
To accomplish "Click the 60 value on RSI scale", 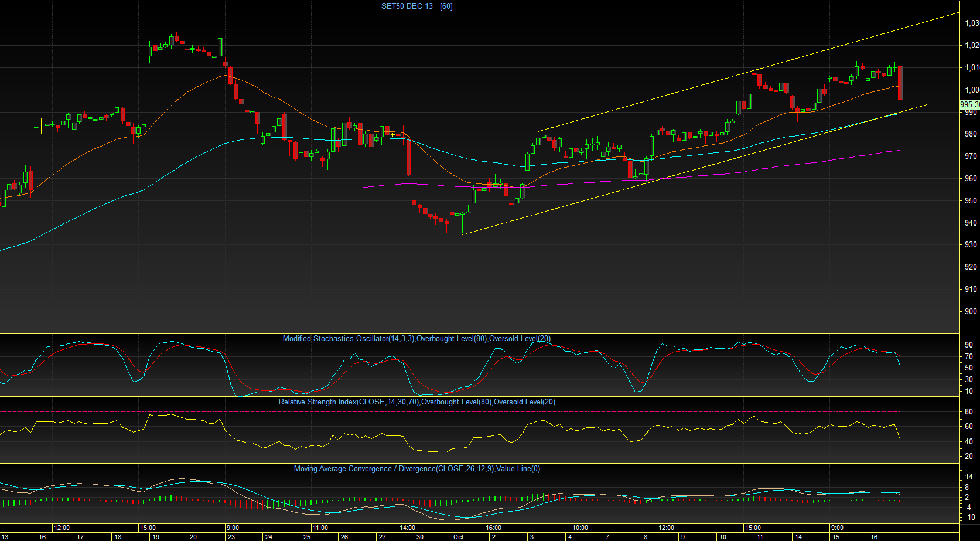I will (x=969, y=427).
